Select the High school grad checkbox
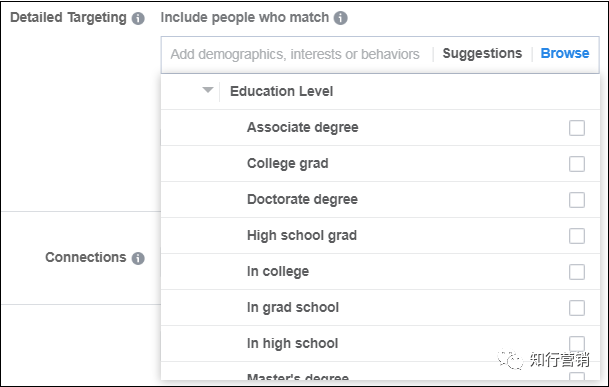 coord(577,236)
